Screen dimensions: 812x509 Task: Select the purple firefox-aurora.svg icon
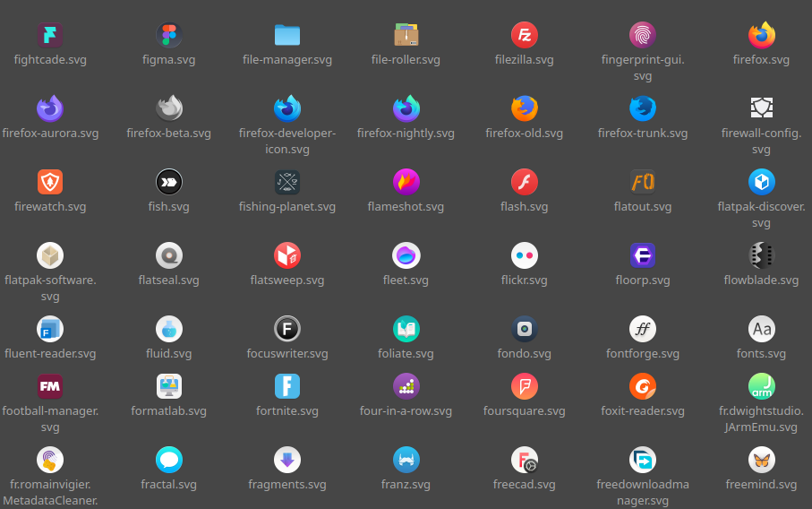click(50, 108)
